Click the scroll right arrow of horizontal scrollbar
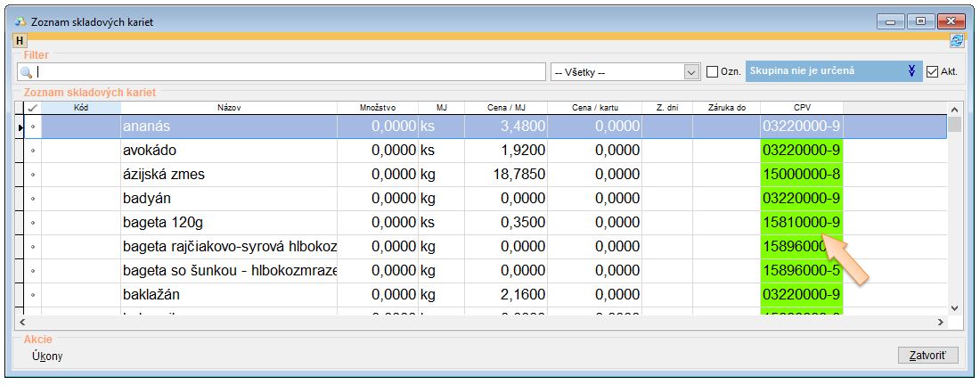The height and width of the screenshot is (385, 980). (x=939, y=322)
